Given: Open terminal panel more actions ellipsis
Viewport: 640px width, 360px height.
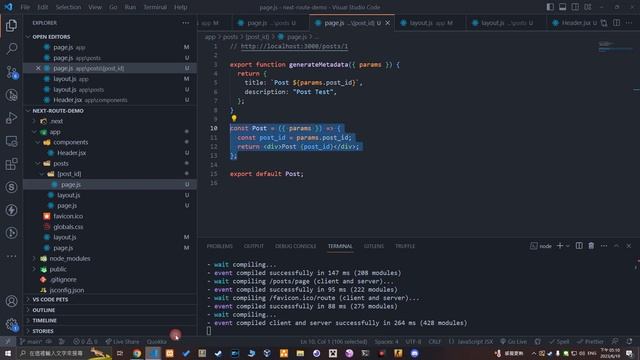Looking at the screenshot, I should point(604,246).
